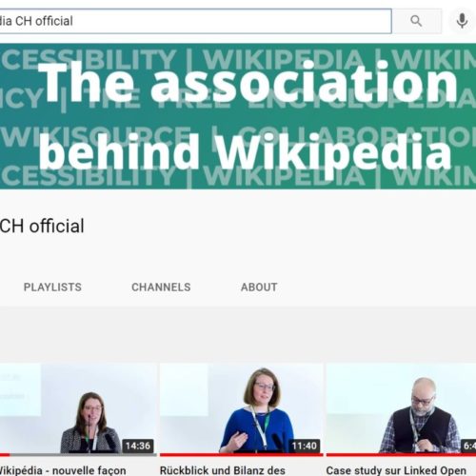Focus the search box containing "CH official"
Image resolution: width=476 pixels, height=476 pixels.
pyautogui.click(x=195, y=21)
